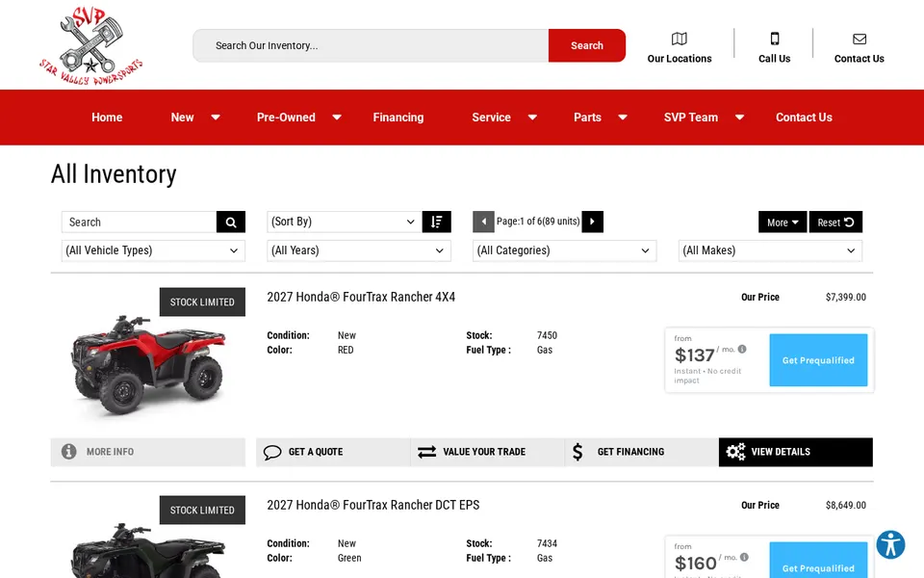Image resolution: width=924 pixels, height=578 pixels.
Task: Click the $7,399.00 price text
Action: (846, 298)
